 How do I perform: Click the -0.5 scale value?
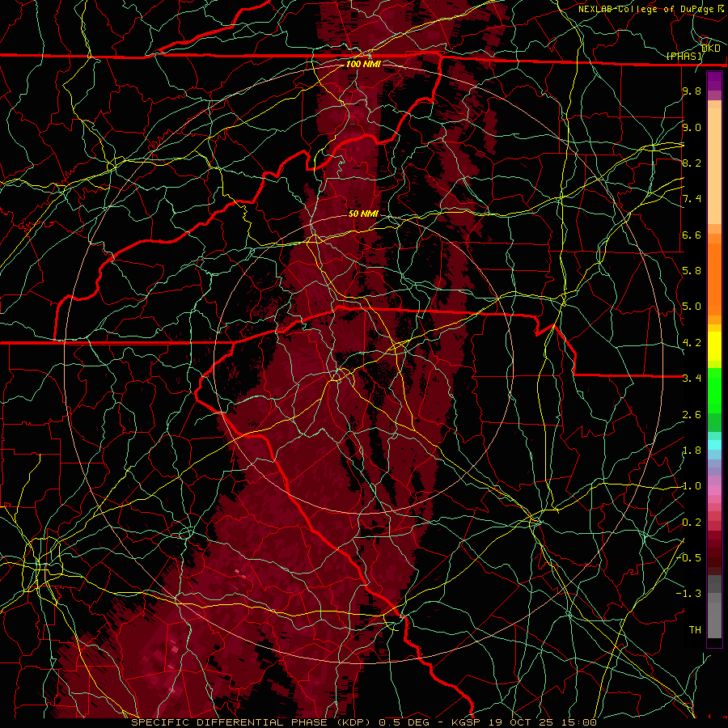pyautogui.click(x=688, y=558)
